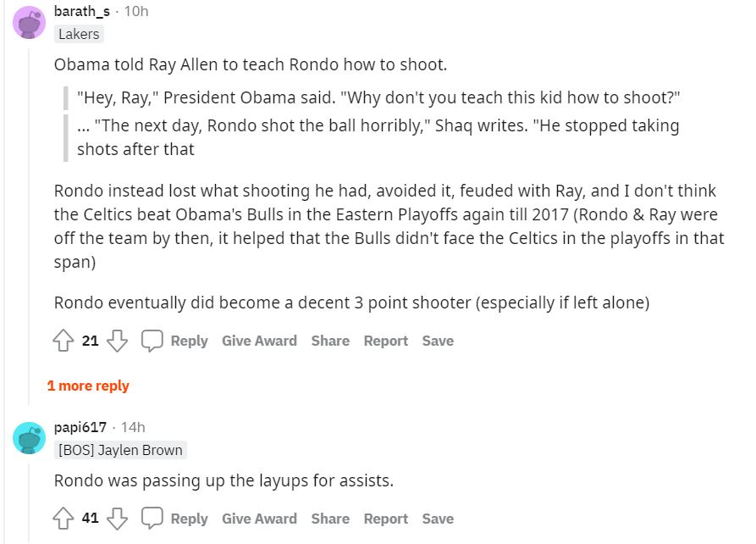Report barath_s's comment
Screen dimensions: 756x544
(385, 341)
